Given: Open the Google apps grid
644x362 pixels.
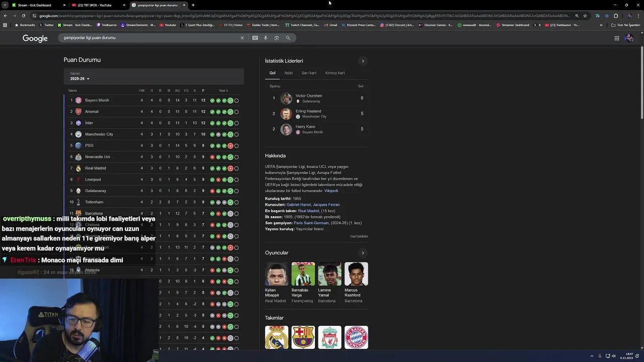Looking at the screenshot, I should click(617, 38).
